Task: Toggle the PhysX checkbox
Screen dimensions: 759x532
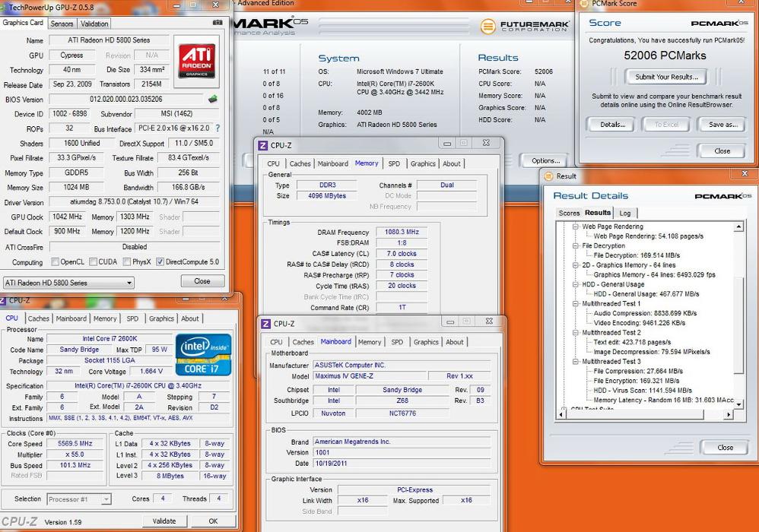Action: (127, 261)
